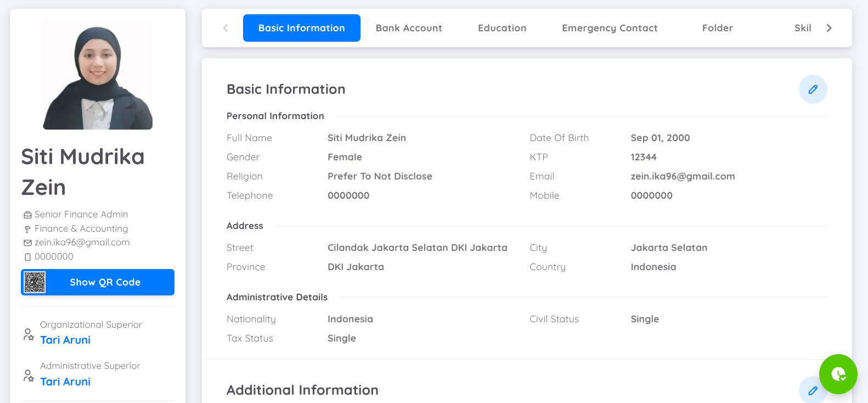868x403 pixels.
Task: Click the phone icon beside 0000000
Action: [27, 257]
